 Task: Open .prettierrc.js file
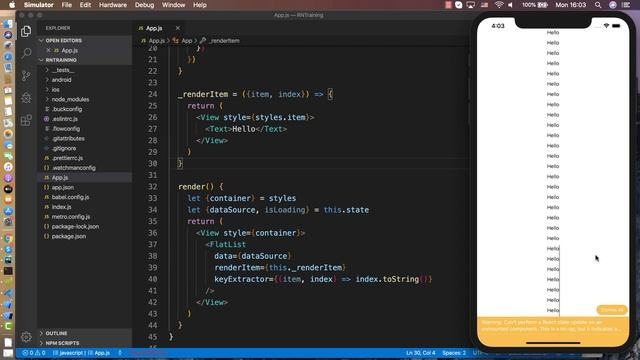(67, 158)
